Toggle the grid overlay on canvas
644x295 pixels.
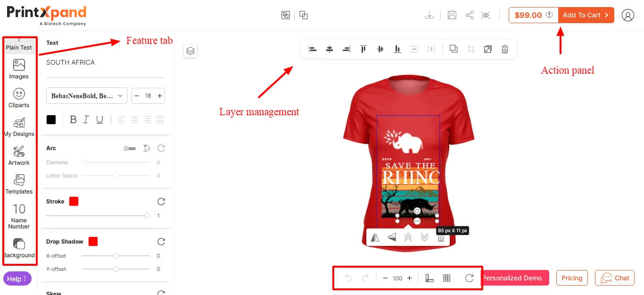(x=447, y=278)
